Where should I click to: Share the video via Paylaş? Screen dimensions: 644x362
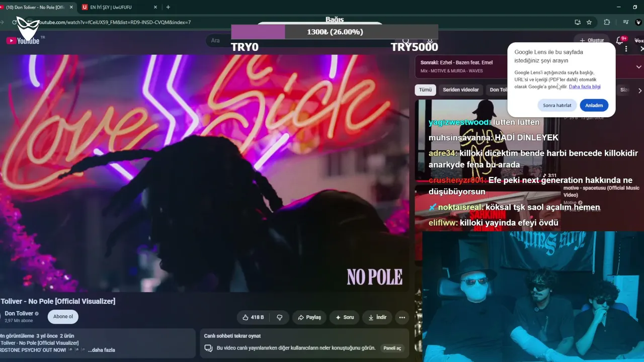(309, 317)
